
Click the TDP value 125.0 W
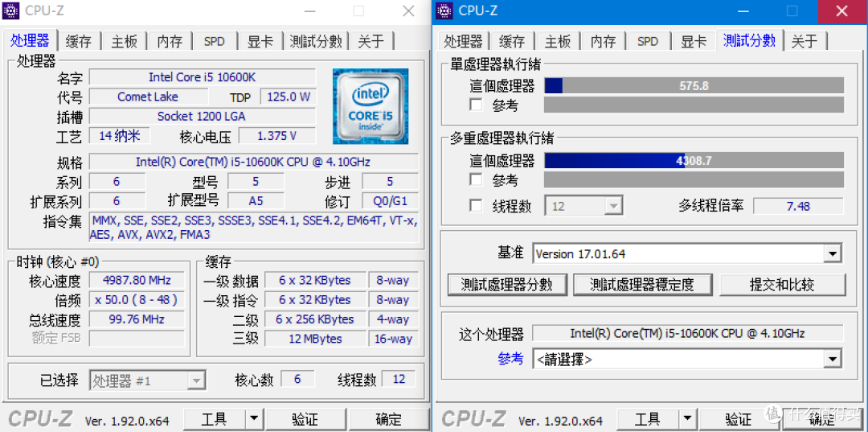tap(288, 97)
